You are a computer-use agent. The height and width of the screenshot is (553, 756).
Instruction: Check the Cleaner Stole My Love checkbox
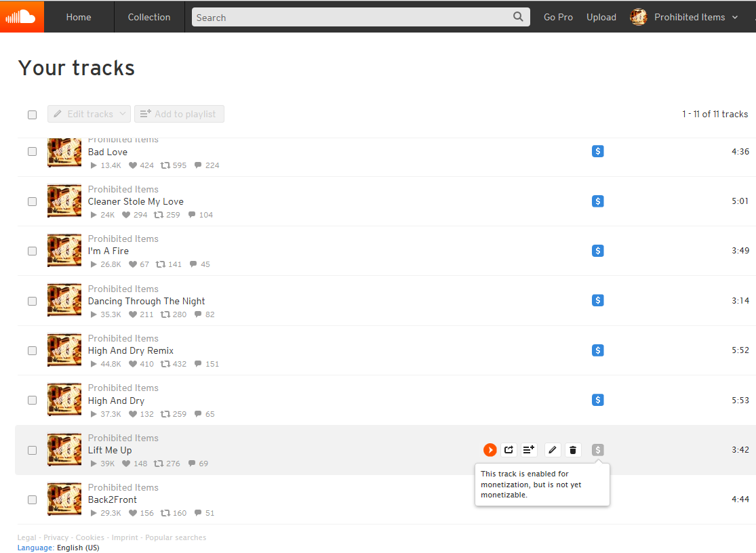coord(33,201)
